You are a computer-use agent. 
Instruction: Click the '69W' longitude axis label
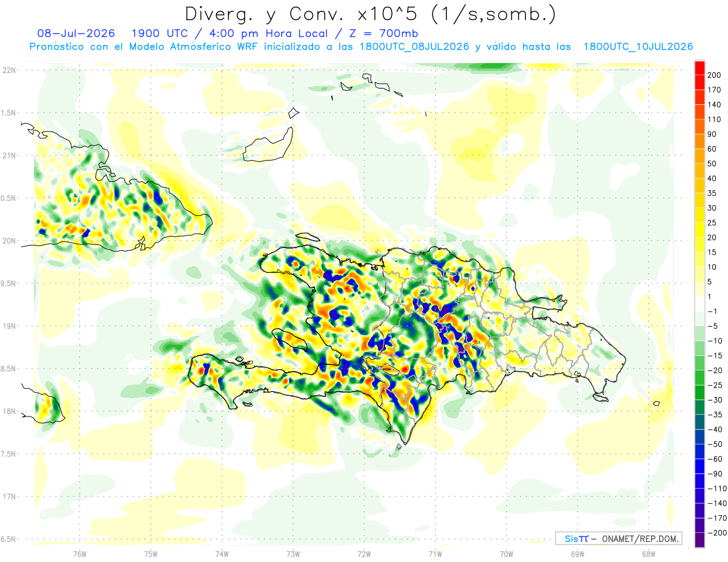(578, 553)
